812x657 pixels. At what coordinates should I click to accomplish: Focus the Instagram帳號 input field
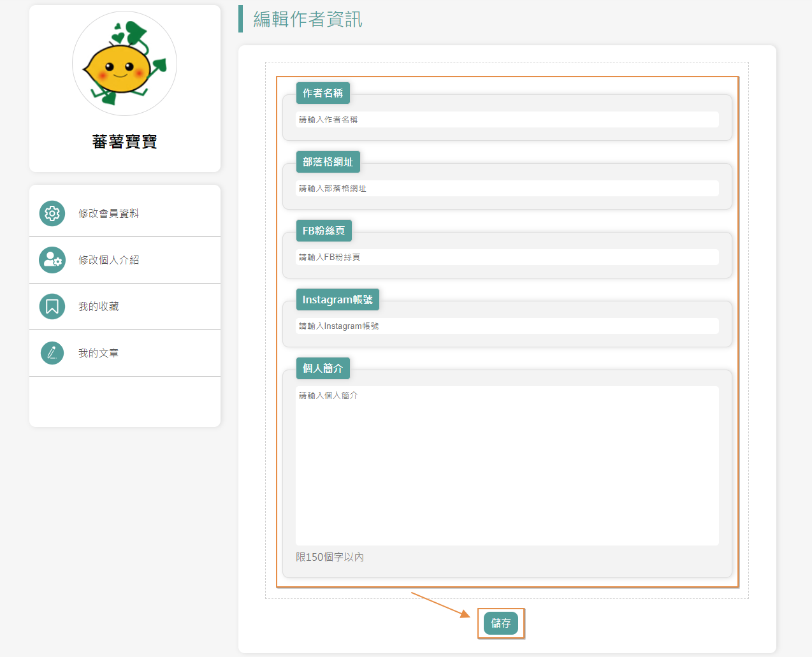[507, 326]
